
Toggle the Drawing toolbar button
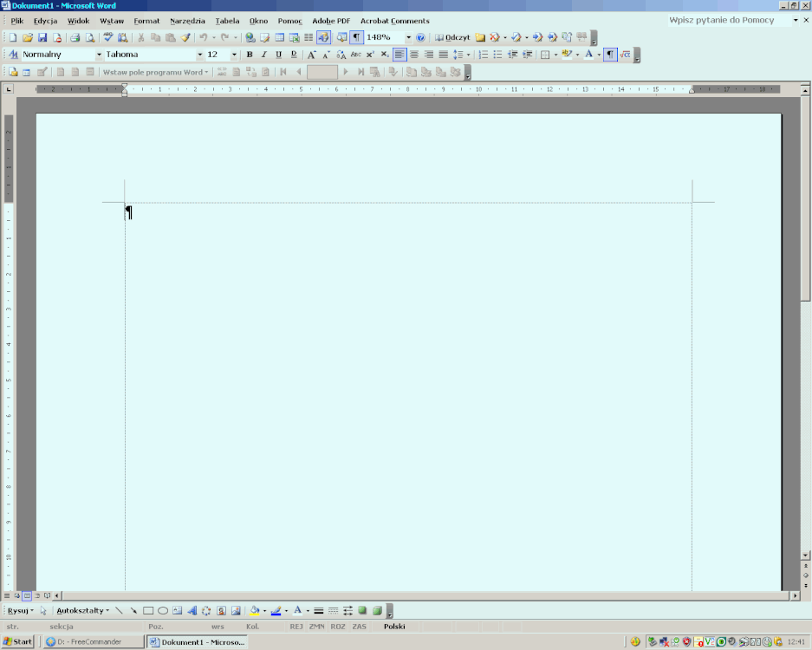click(x=323, y=37)
